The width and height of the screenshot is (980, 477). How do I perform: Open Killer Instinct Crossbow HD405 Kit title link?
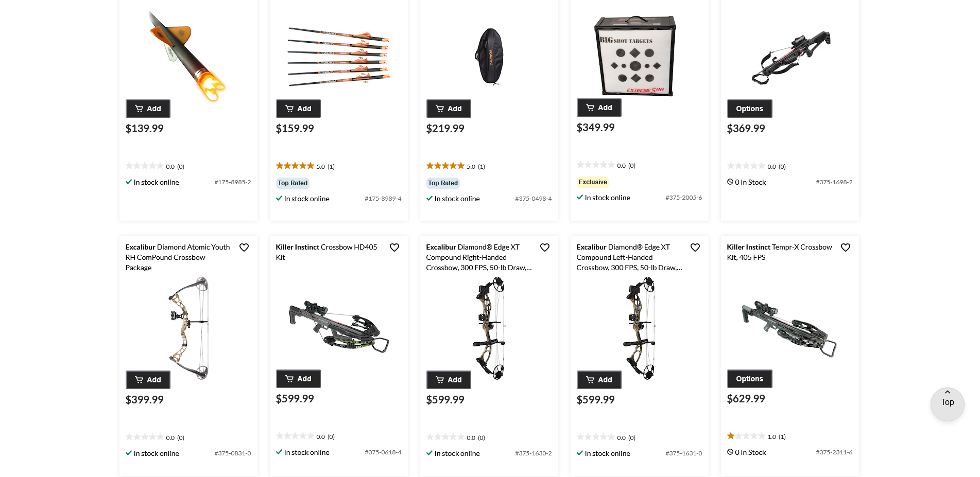tap(326, 252)
